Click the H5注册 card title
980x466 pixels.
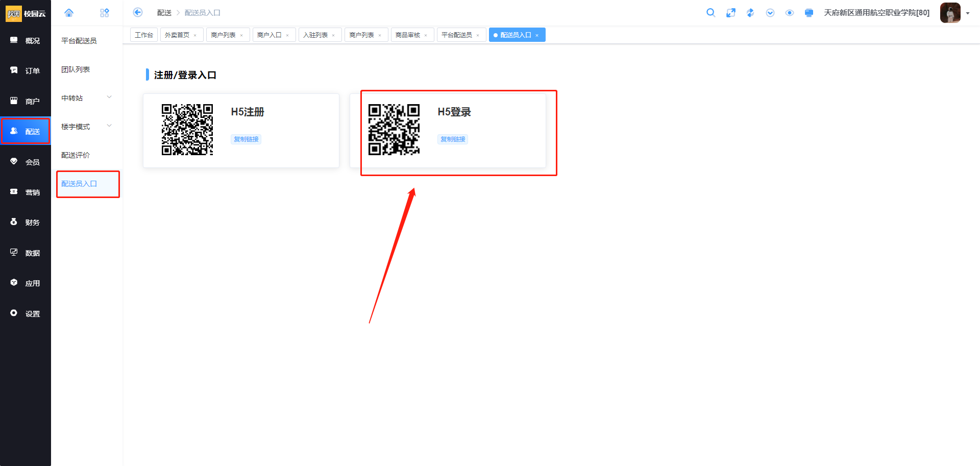click(x=248, y=112)
